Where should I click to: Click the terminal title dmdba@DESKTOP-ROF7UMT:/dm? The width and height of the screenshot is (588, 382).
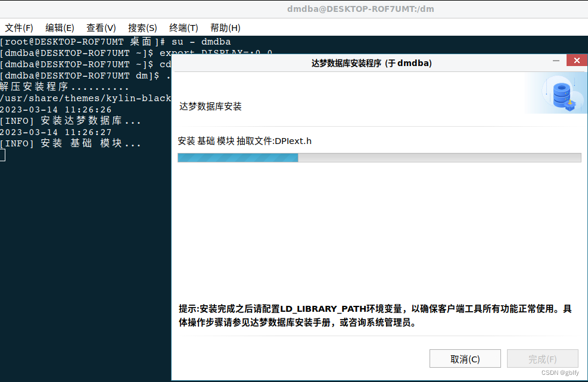[x=360, y=9]
